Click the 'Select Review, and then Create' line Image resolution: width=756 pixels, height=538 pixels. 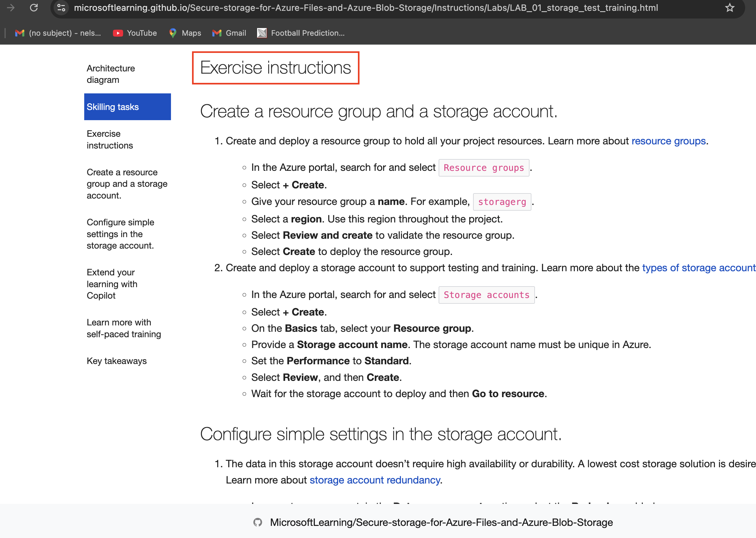coord(327,378)
